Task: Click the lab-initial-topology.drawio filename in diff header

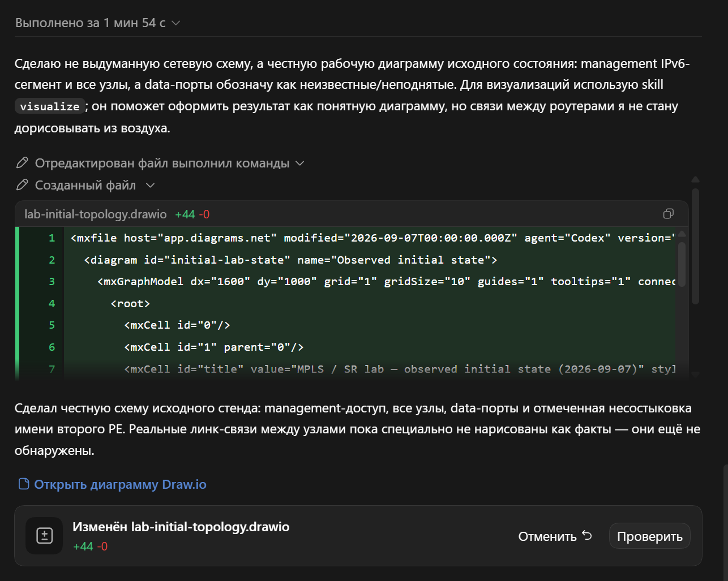Action: pyautogui.click(x=96, y=214)
